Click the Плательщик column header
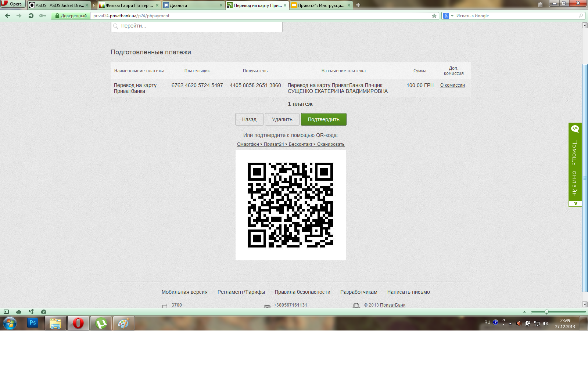The height and width of the screenshot is (365, 588). click(x=197, y=71)
